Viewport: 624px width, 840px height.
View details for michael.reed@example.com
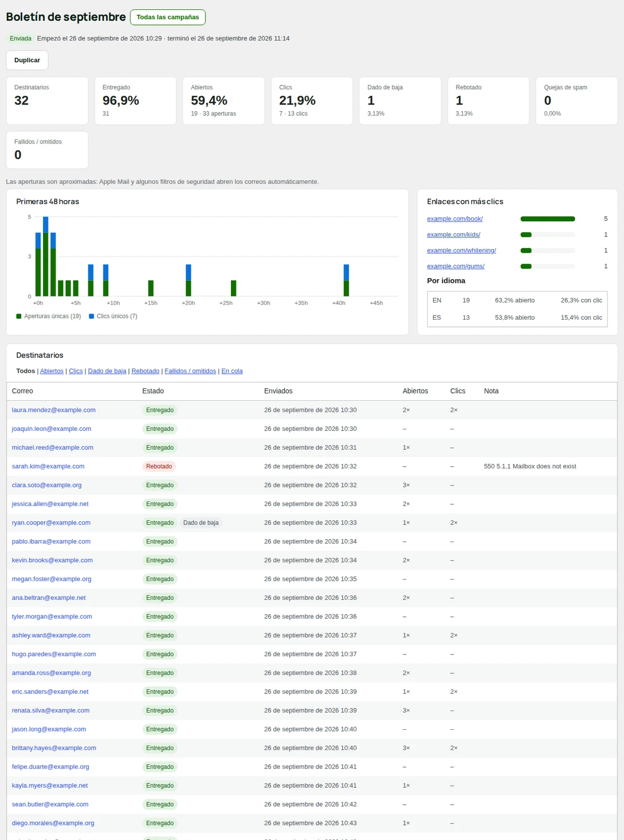[x=53, y=448]
